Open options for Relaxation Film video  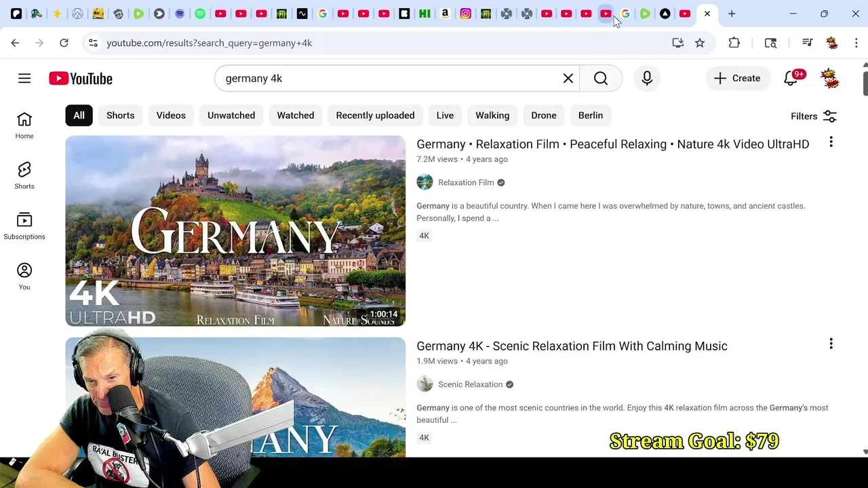[831, 142]
